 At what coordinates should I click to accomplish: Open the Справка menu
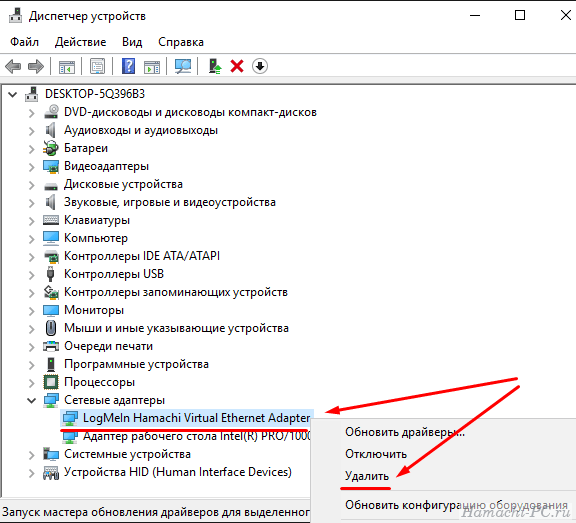point(181,42)
